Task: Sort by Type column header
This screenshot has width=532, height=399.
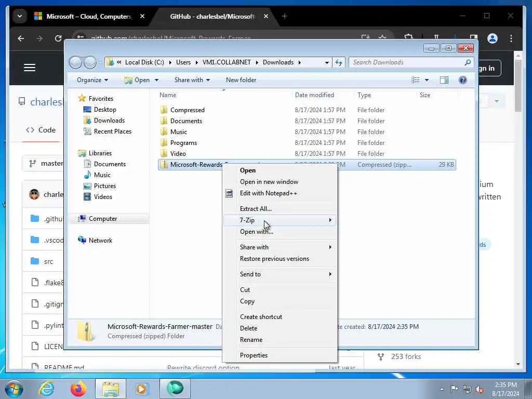Action: click(x=364, y=95)
